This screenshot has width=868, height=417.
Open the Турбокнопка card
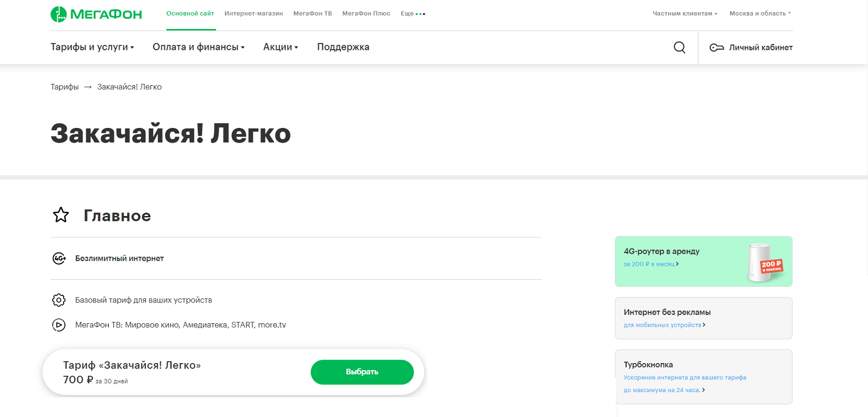coord(704,376)
